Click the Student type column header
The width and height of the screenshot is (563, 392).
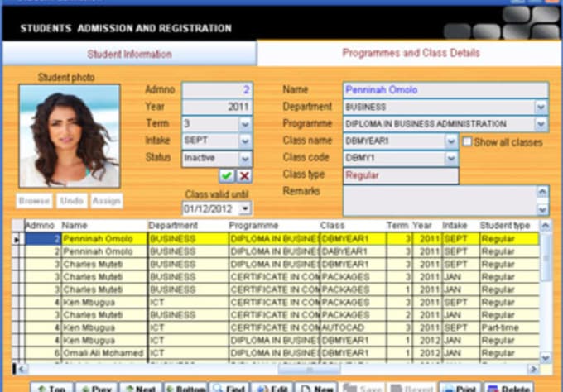click(x=509, y=226)
